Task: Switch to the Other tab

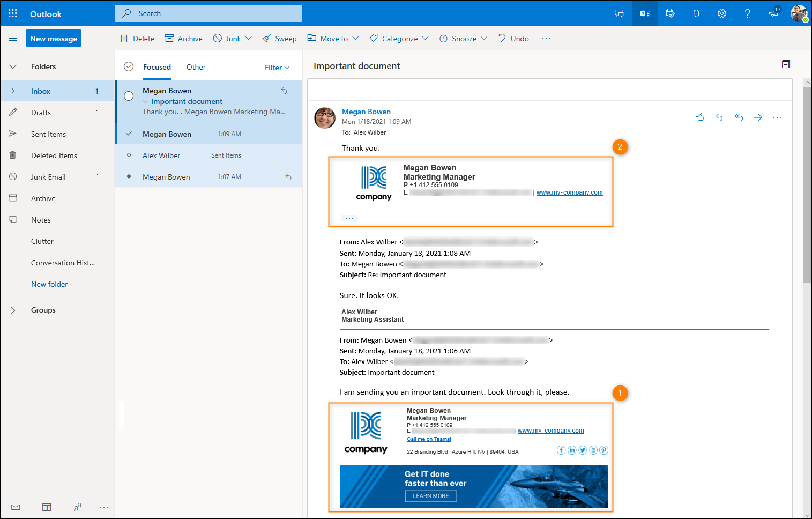Action: coord(196,67)
